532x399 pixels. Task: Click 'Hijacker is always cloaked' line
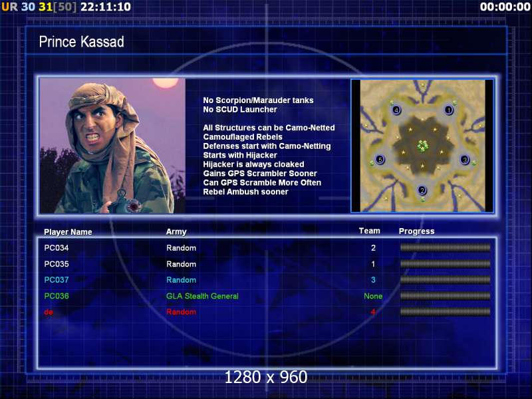coord(253,164)
